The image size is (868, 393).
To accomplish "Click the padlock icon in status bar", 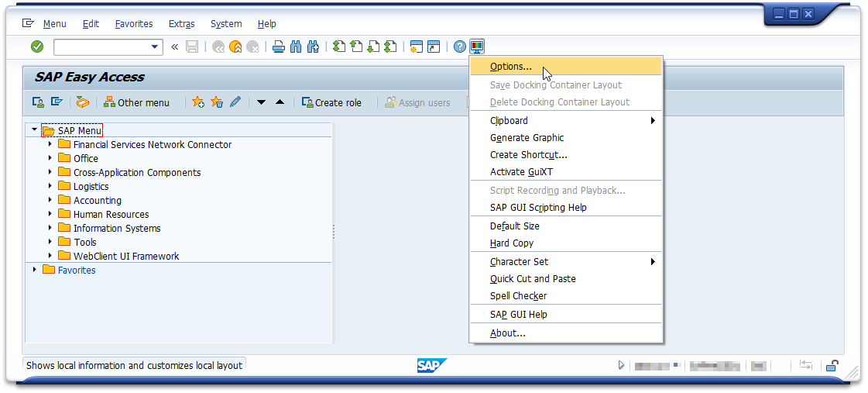I will click(832, 365).
